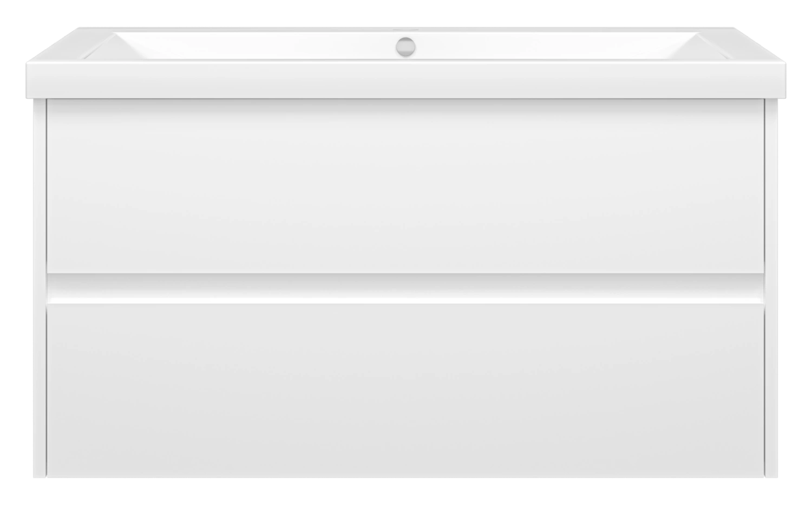The width and height of the screenshot is (812, 505).
Task: Click the faint mark on back rim
Action: [x=405, y=30]
